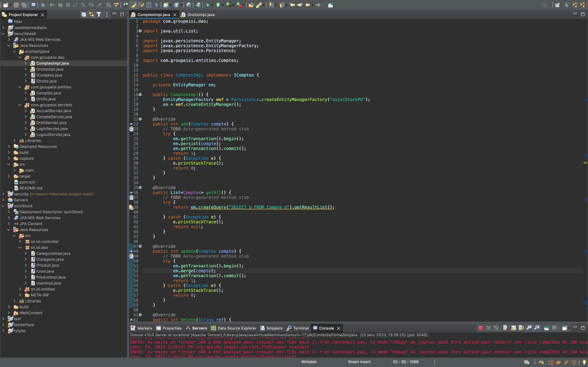The image size is (588, 367).
Task: Click the search magnifier icon in top toolbar
Action: [544, 5]
